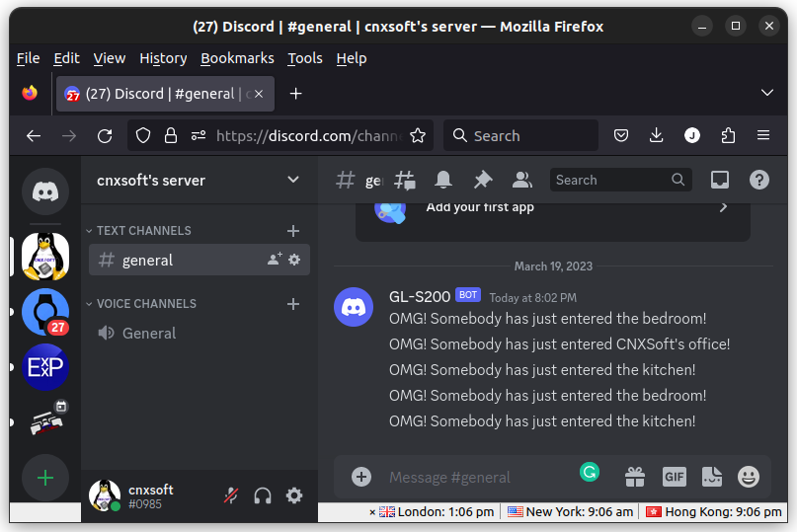Screen dimensions: 797x532
Task: Create new voice channel plus
Action: (293, 304)
